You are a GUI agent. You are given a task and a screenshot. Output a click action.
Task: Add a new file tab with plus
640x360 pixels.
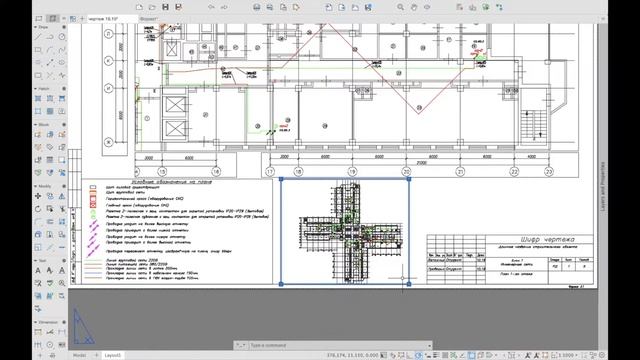coord(82,19)
